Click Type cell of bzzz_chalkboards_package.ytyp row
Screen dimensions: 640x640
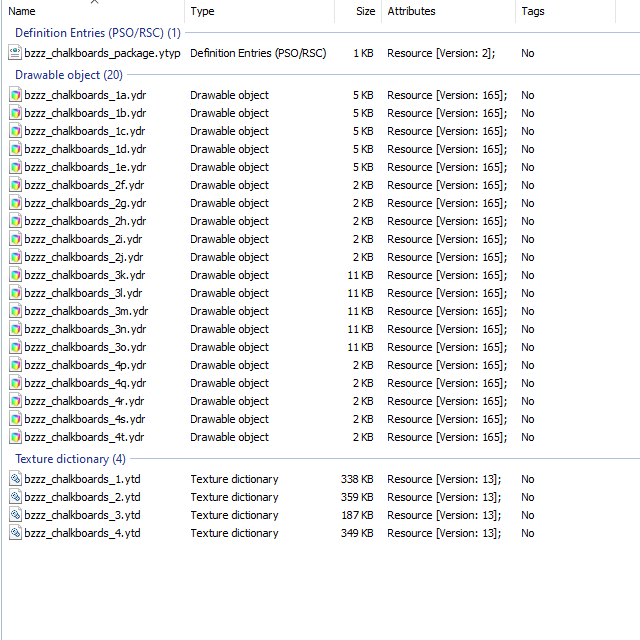click(x=258, y=53)
